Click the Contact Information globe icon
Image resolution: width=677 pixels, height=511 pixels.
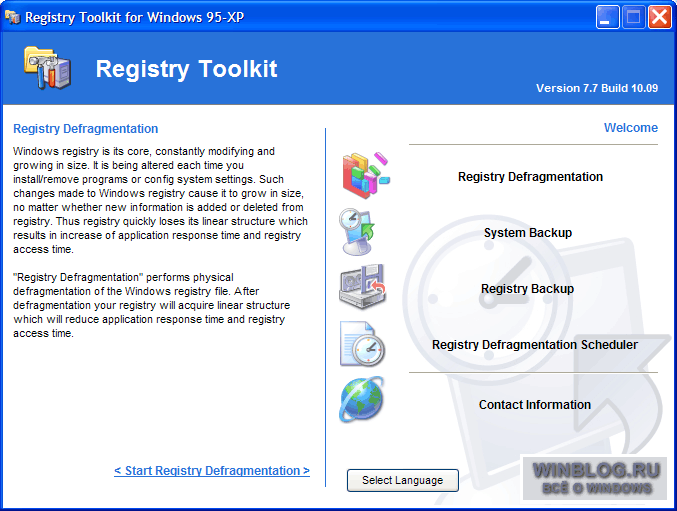pyautogui.click(x=361, y=399)
